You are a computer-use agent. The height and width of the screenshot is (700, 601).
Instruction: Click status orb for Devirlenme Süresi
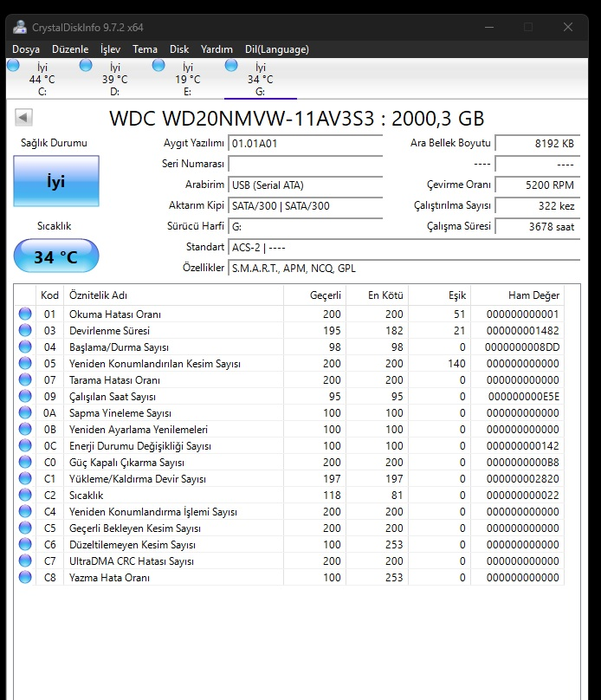pyautogui.click(x=25, y=330)
